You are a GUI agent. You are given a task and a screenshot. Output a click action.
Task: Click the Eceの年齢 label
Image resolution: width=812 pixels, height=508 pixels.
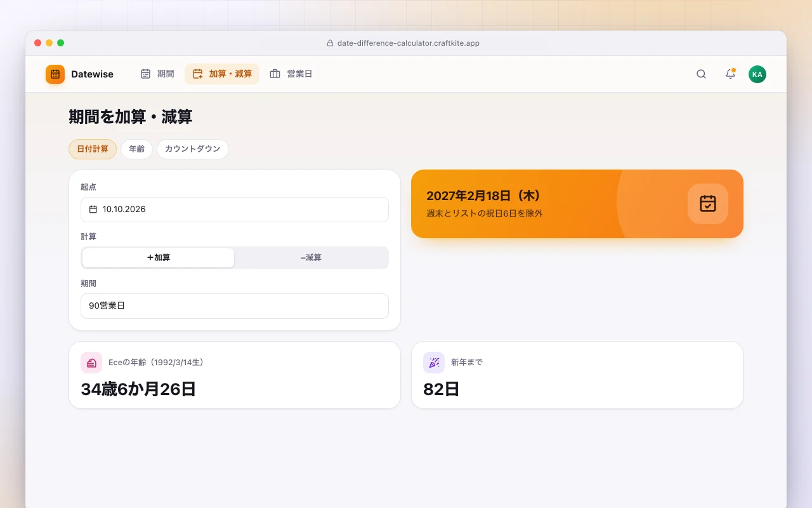156,363
